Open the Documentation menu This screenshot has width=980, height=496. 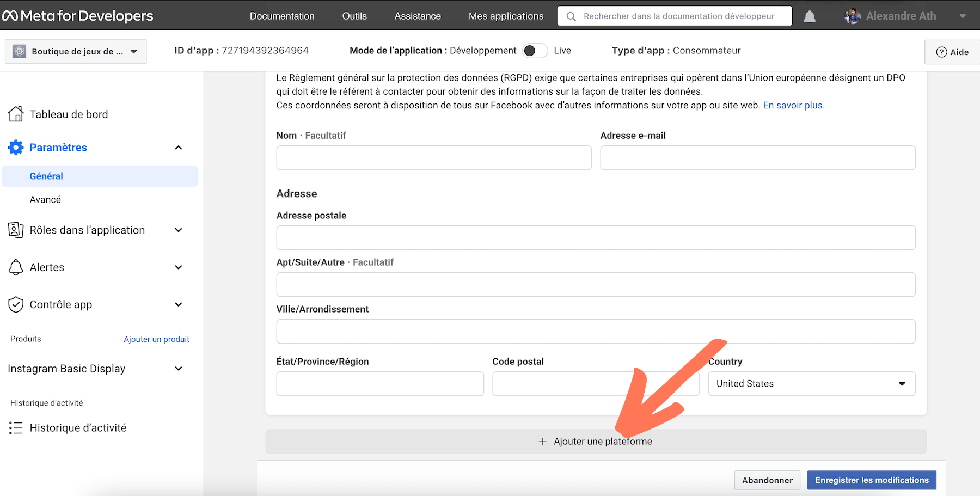click(282, 16)
